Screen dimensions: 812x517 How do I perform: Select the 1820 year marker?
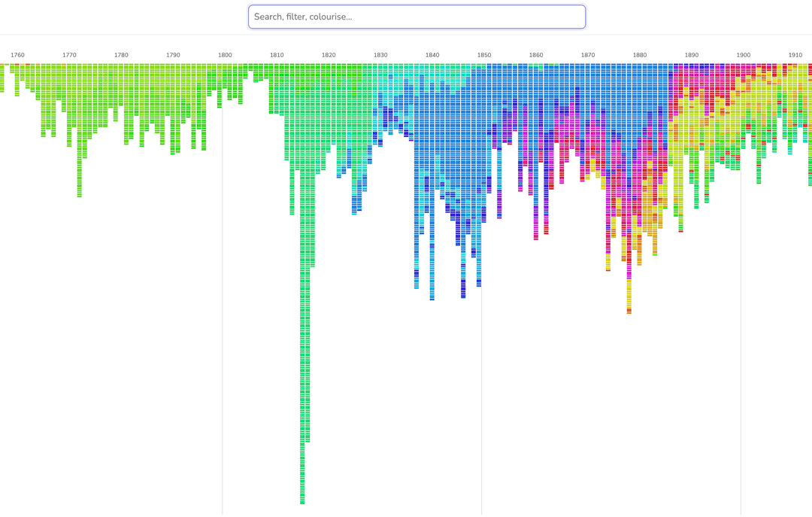[329, 55]
